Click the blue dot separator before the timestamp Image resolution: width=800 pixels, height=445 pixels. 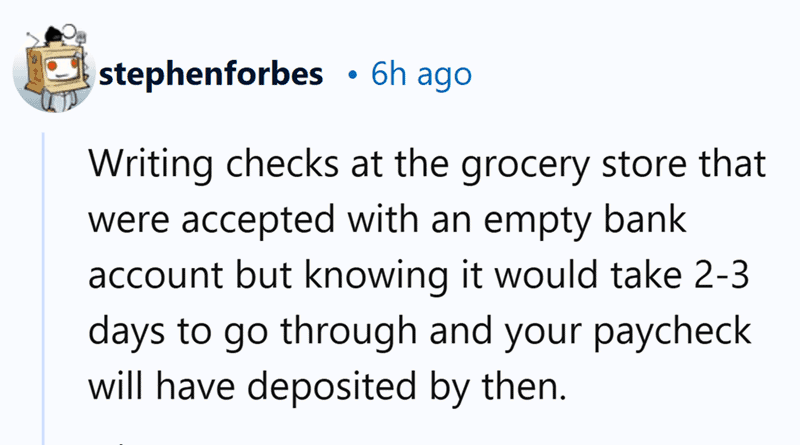[351, 76]
